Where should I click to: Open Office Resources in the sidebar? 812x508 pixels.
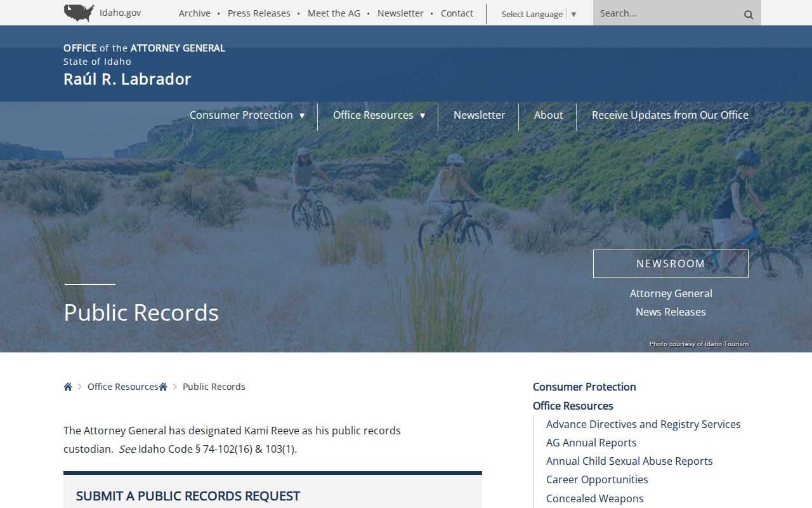pyautogui.click(x=573, y=406)
